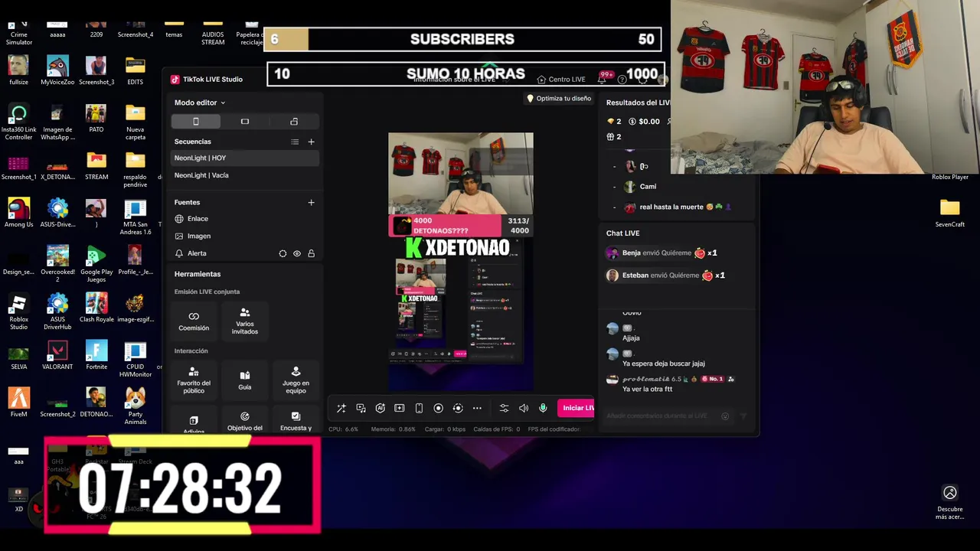Click the Esteban gift message
The height and width of the screenshot is (551, 980).
665,275
